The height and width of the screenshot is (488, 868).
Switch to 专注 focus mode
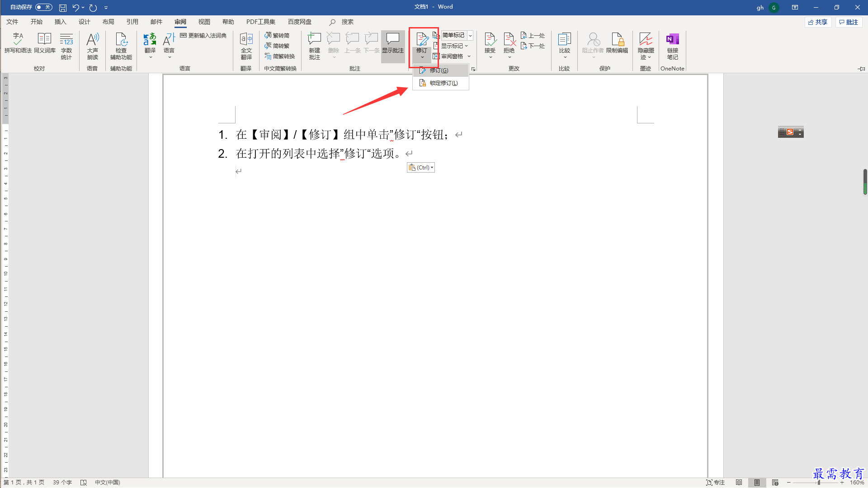(x=715, y=483)
